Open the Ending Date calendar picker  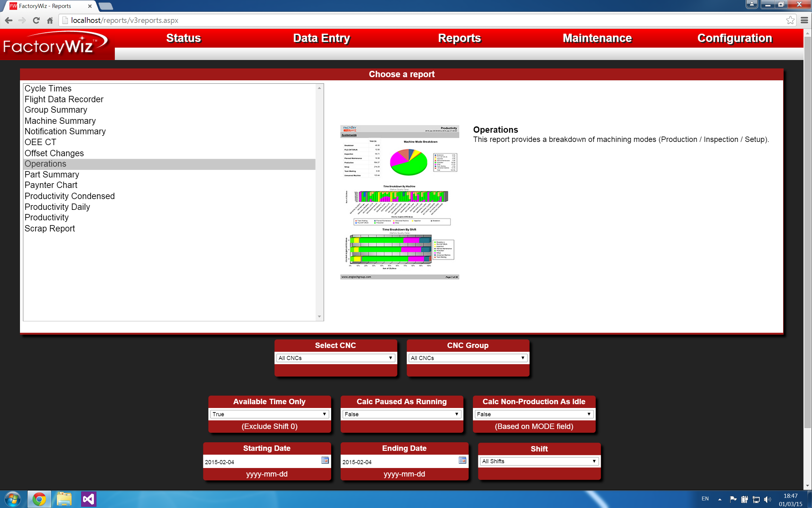tap(462, 460)
